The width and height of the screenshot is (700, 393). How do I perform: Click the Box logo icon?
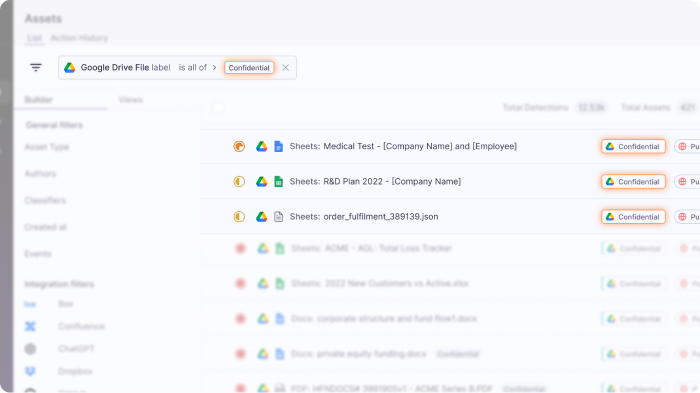30,304
